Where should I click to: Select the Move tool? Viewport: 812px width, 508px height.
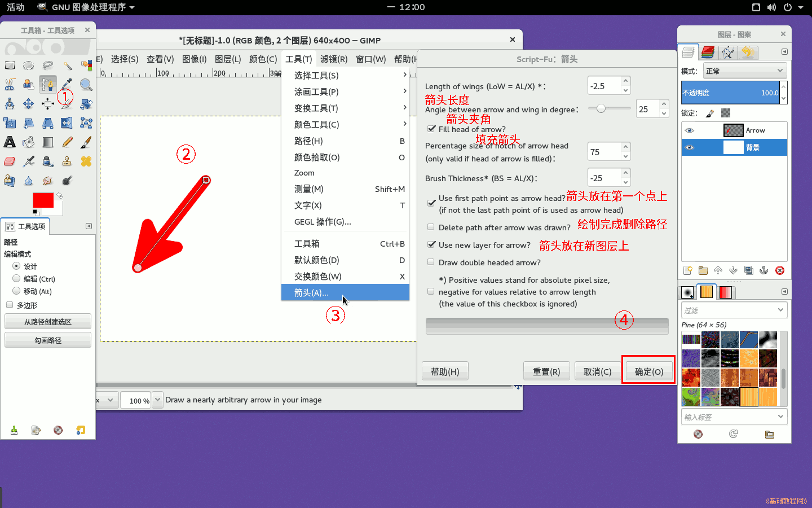(x=29, y=104)
